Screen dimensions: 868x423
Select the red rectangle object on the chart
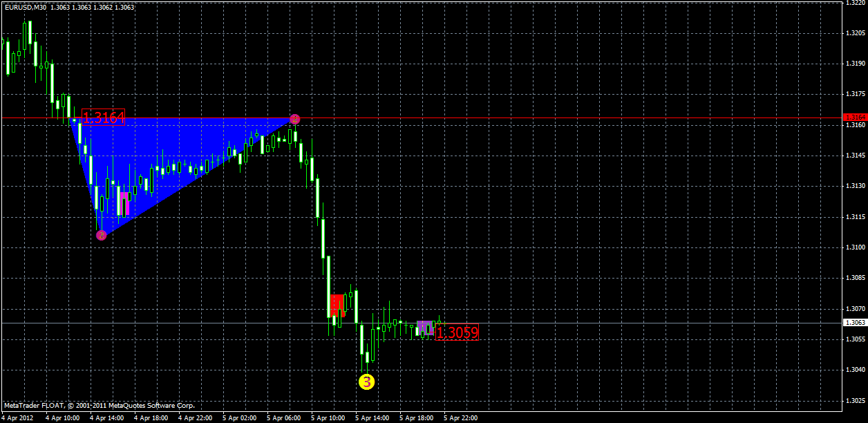[337, 304]
